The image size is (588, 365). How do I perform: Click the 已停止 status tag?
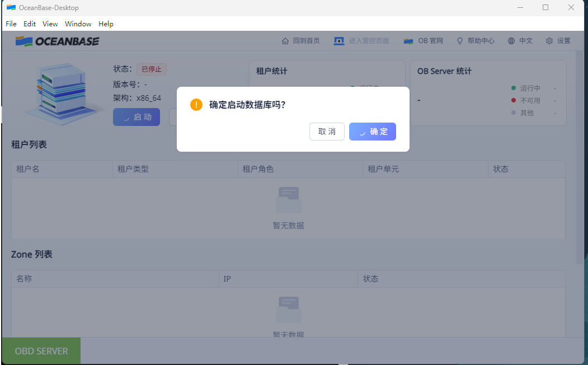(152, 69)
